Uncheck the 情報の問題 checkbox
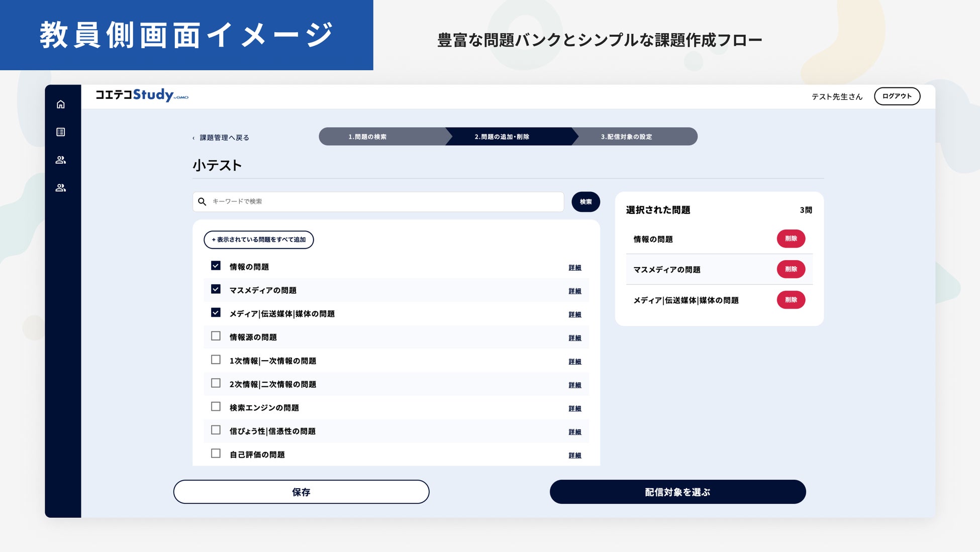 coord(216,266)
